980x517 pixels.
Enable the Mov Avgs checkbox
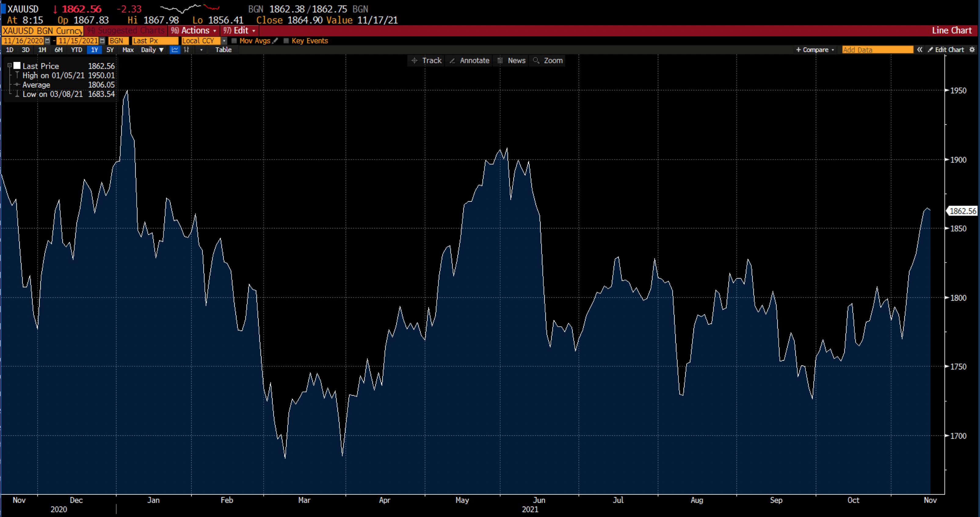tap(234, 41)
